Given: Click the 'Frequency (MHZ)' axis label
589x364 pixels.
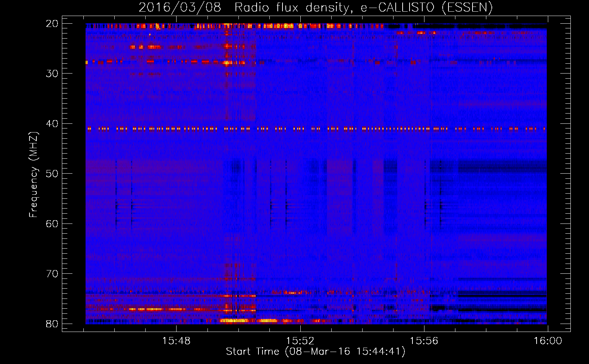Looking at the screenshot, I should click(x=33, y=175).
